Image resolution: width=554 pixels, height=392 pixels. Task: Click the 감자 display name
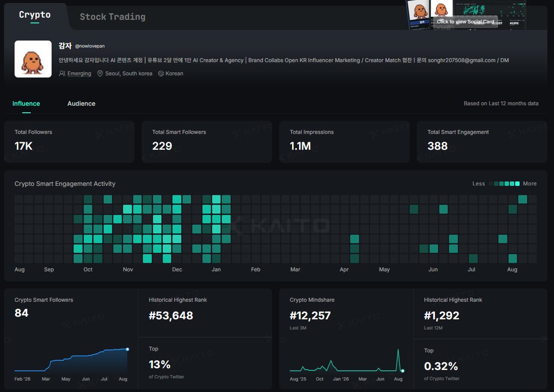65,46
